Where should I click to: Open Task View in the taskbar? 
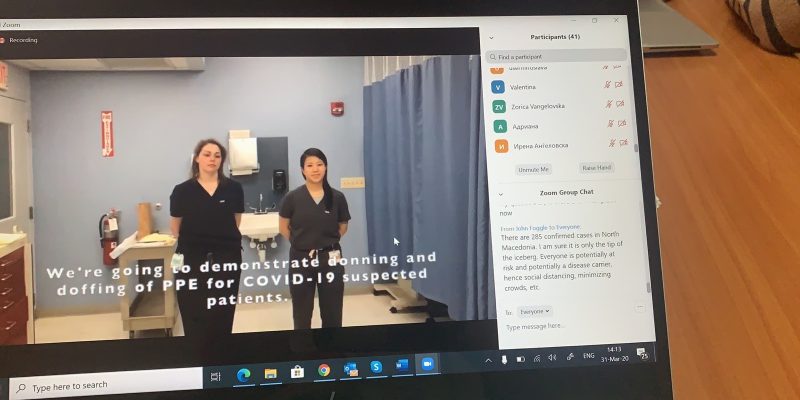[x=215, y=375]
